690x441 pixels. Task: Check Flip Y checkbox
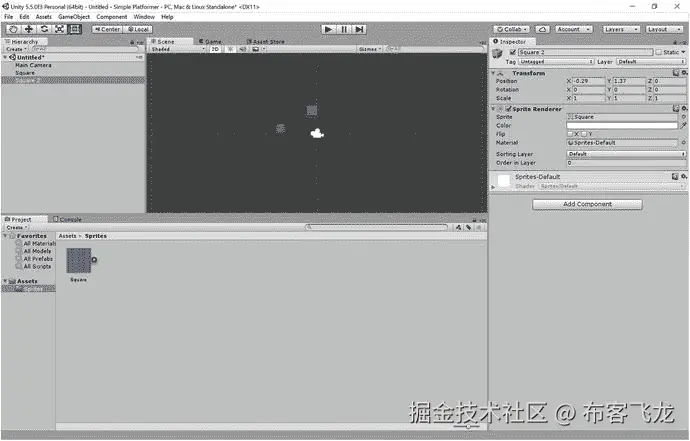click(584, 134)
